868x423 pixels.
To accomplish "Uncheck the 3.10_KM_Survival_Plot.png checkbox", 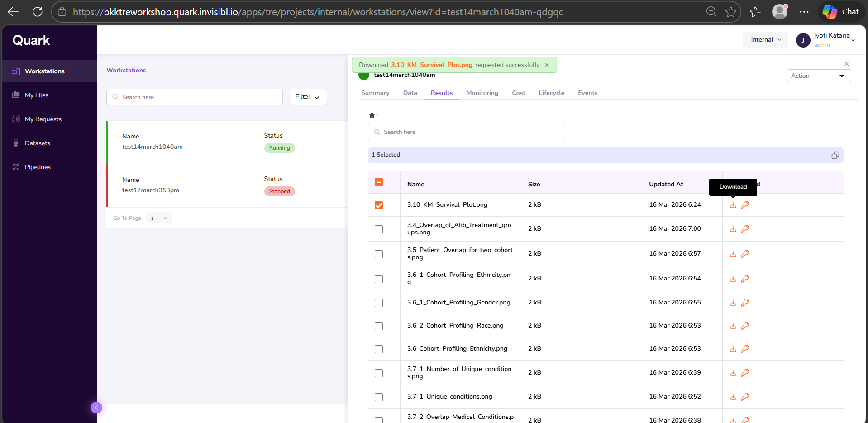I will pyautogui.click(x=379, y=205).
